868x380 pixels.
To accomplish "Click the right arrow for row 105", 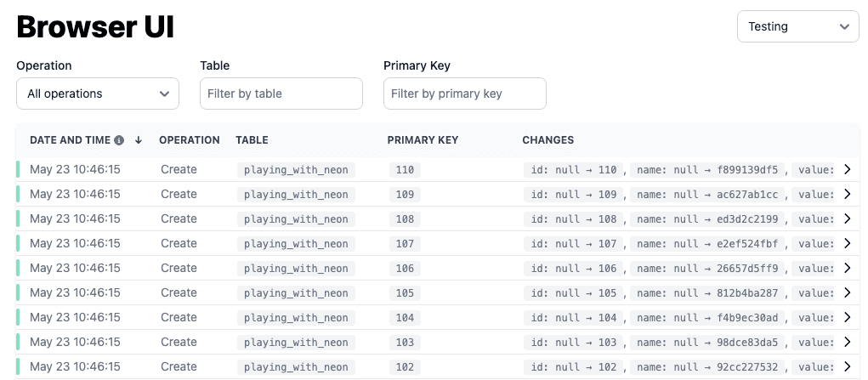I will click(847, 292).
